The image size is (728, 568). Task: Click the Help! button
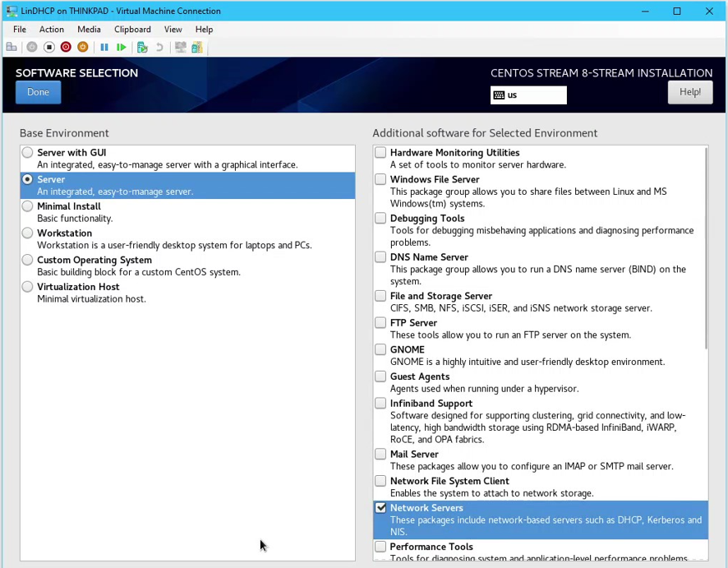(x=690, y=92)
